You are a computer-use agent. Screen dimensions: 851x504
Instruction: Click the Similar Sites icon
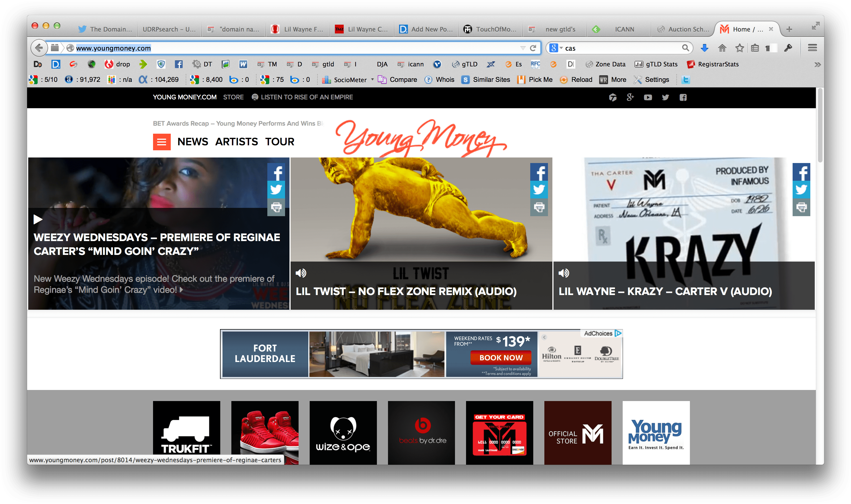pyautogui.click(x=486, y=79)
